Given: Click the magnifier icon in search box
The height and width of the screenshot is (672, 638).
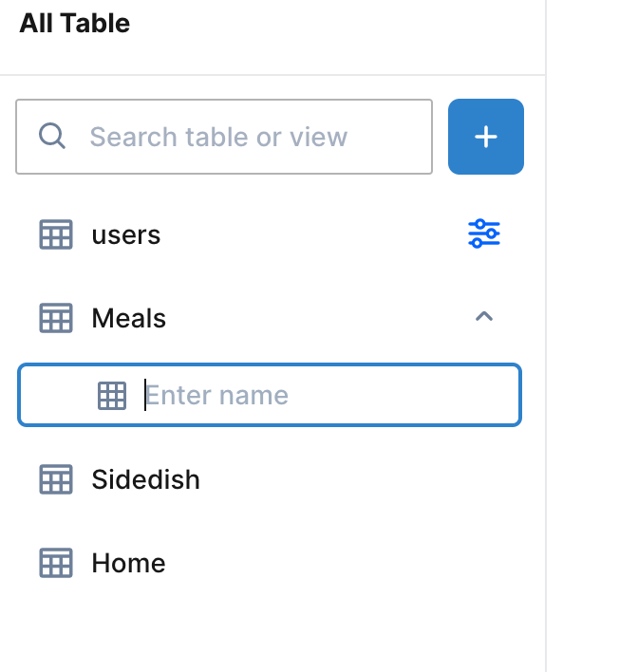Looking at the screenshot, I should coord(52,137).
